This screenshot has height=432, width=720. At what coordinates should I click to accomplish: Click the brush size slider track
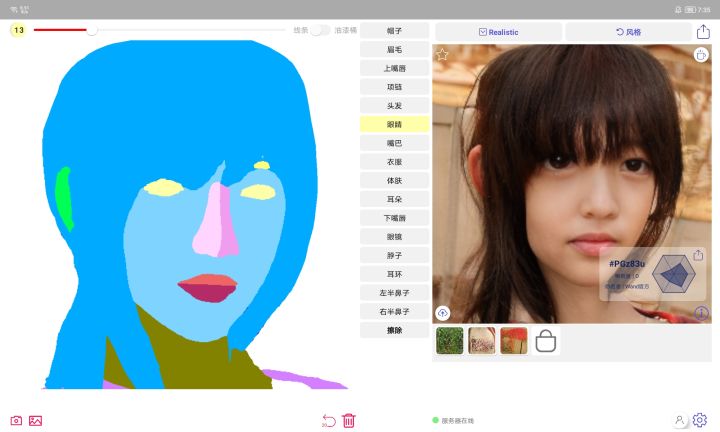159,30
